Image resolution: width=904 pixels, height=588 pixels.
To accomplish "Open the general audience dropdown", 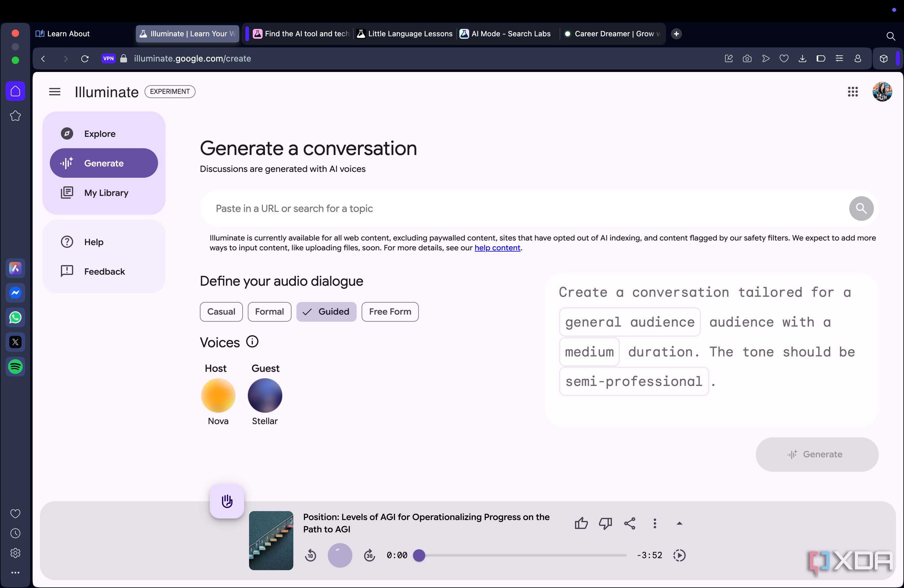I will tap(630, 322).
